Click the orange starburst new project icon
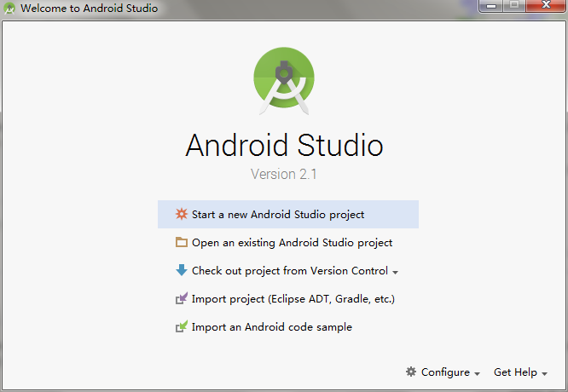Screen dimensions: 568x392 pyautogui.click(x=182, y=214)
